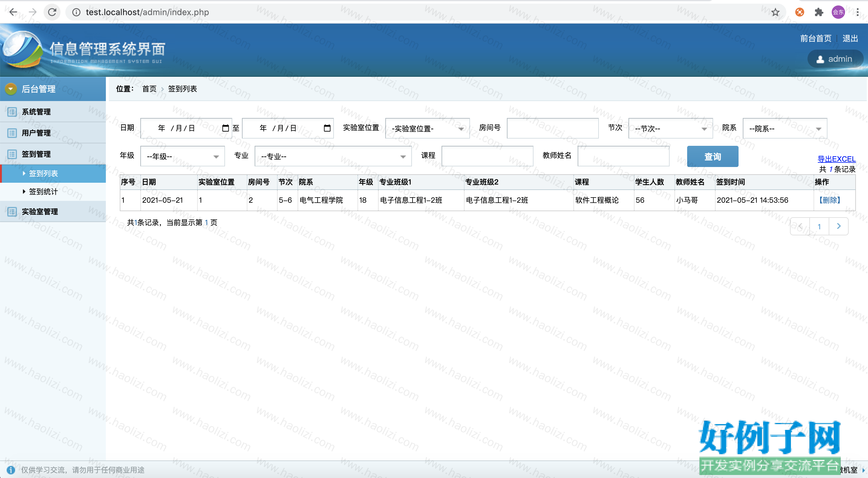Bookmark this page with the star icon
The image size is (868, 478).
click(775, 12)
